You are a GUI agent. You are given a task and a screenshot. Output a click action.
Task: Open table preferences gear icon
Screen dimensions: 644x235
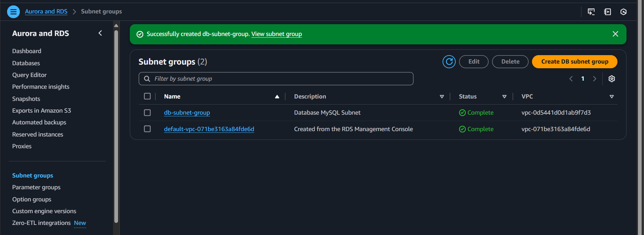[x=612, y=79]
